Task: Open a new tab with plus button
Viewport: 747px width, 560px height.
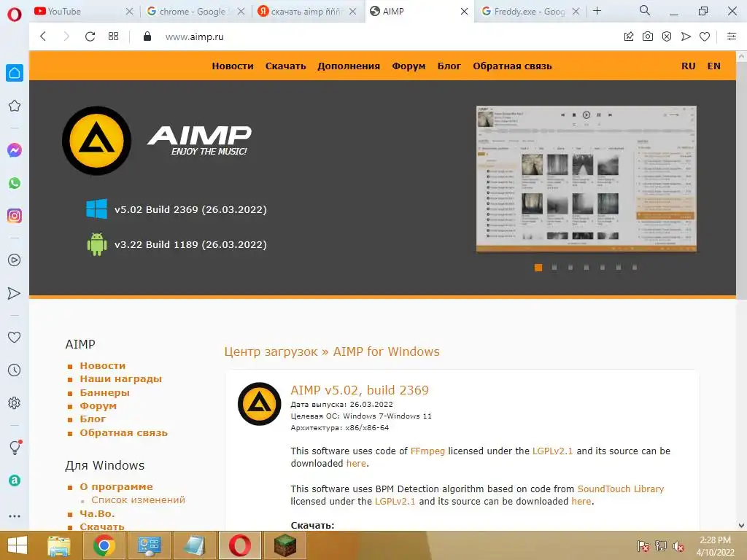Action: point(597,10)
